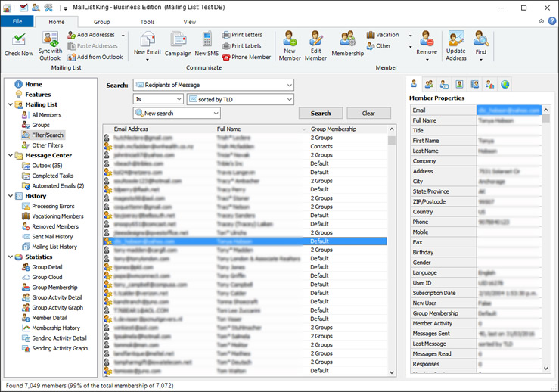The image size is (559, 392).
Task: Open Sending Activity Graph
Action: 60,348
